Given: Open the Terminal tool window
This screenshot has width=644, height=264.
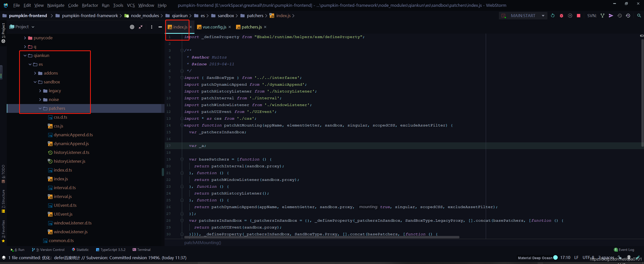Looking at the screenshot, I should point(142,250).
